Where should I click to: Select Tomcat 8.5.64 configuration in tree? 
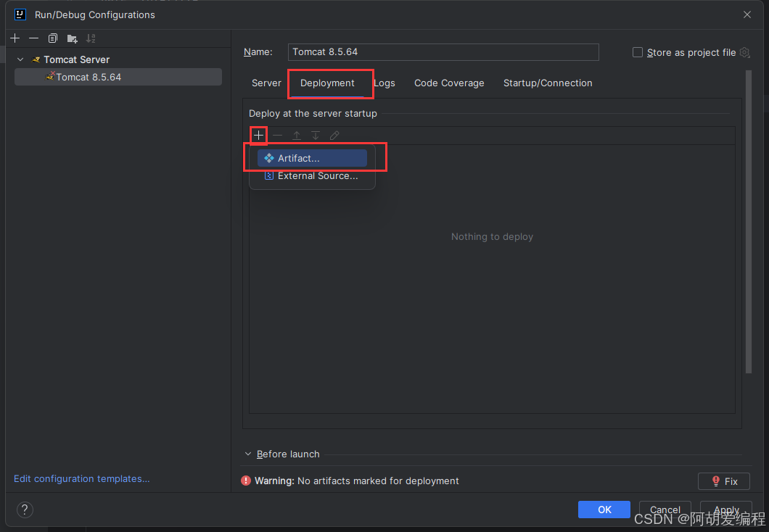(118, 77)
